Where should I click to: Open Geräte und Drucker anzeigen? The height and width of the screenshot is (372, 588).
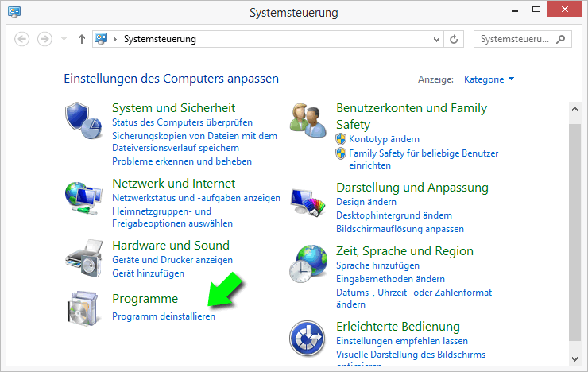point(172,260)
